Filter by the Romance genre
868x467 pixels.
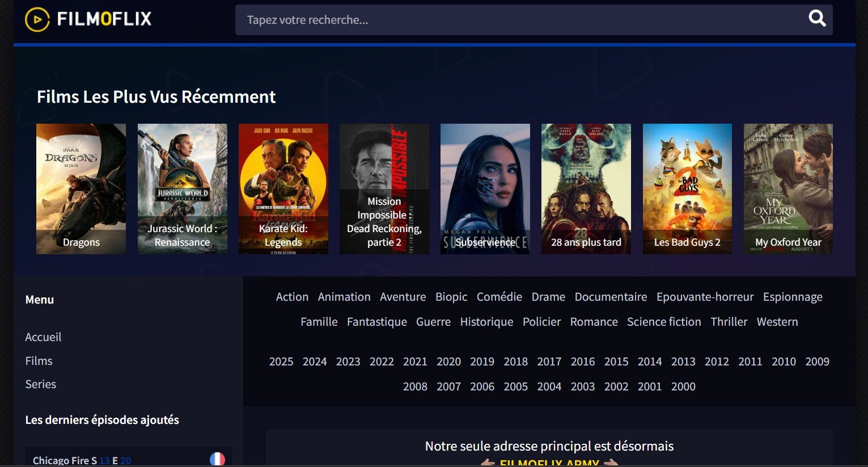point(594,322)
